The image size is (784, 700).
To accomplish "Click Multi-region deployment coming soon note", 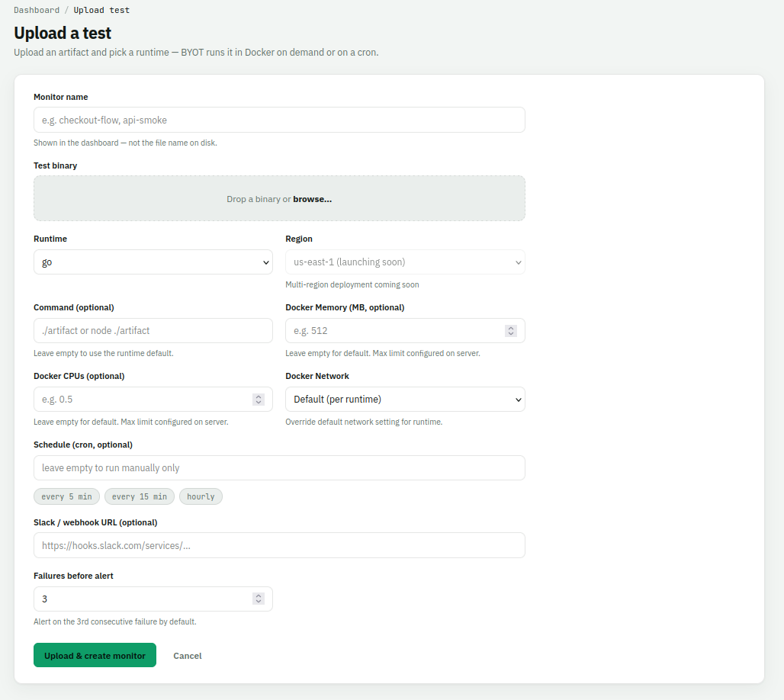I will 352,284.
